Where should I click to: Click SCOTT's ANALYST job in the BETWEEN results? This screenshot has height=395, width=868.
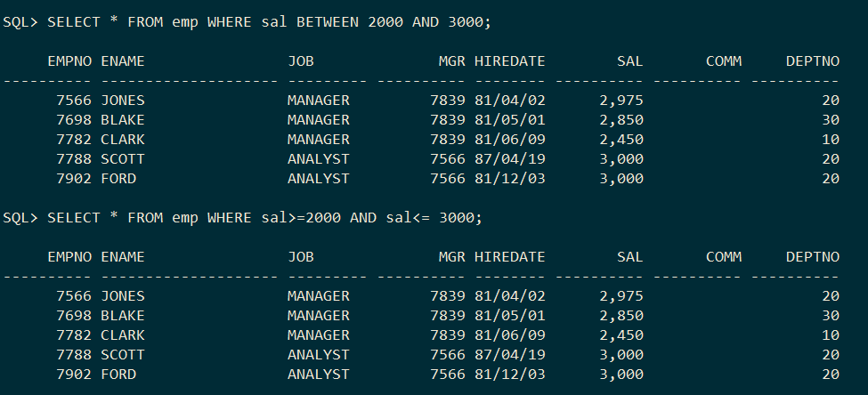click(x=319, y=159)
